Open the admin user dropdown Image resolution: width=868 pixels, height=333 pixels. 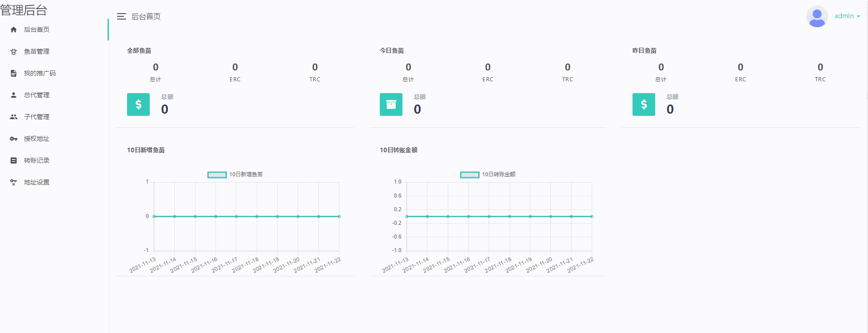(x=847, y=16)
